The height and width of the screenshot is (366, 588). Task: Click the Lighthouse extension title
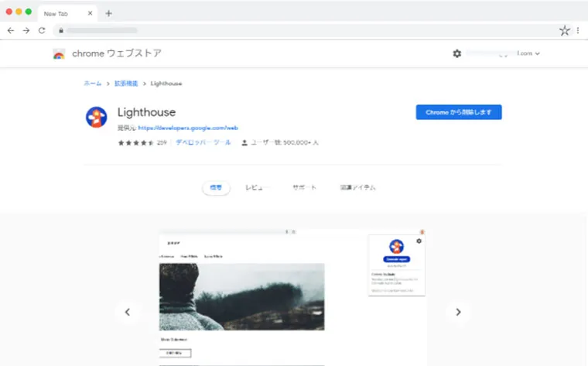tap(147, 112)
